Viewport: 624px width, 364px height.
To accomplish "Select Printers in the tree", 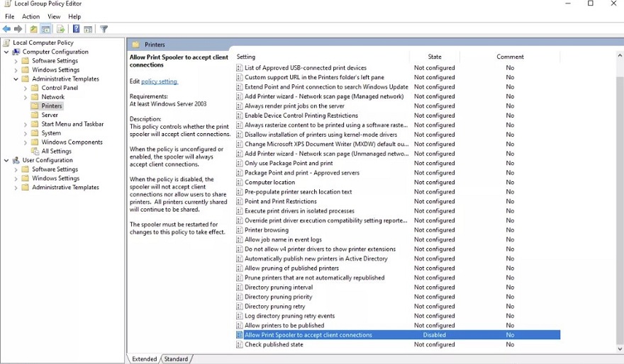I will point(52,106).
